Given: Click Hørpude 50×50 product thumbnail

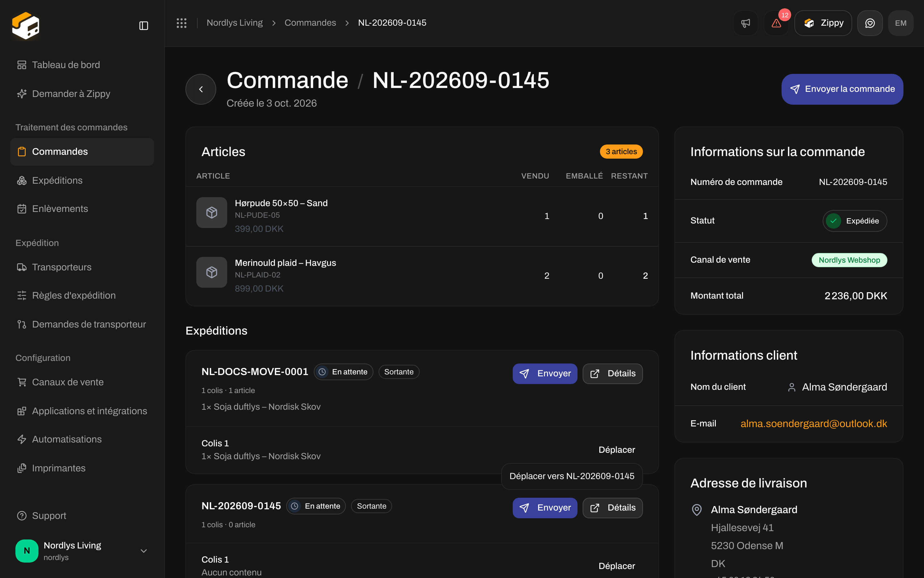Looking at the screenshot, I should (x=211, y=213).
